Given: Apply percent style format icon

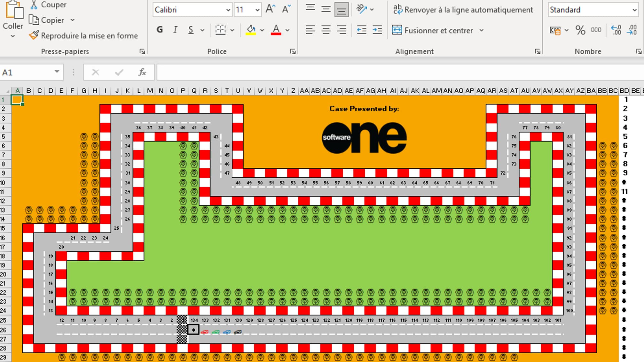Looking at the screenshot, I should pos(580,30).
